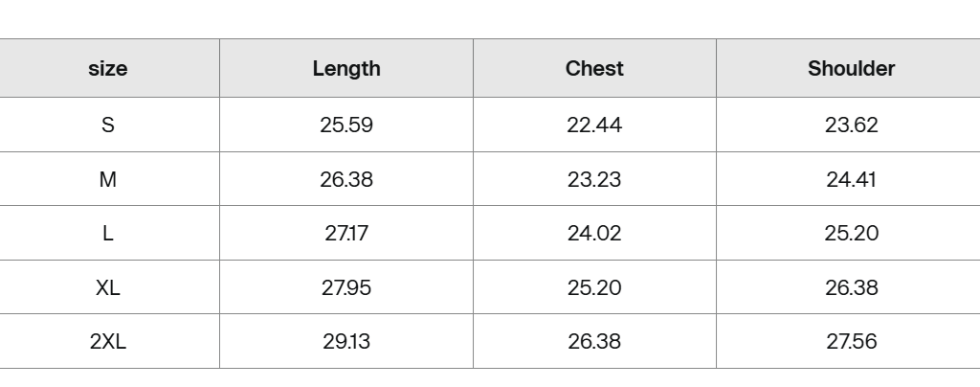Click shoulder value 24.41 for size M
The image size is (980, 387).
pyautogui.click(x=851, y=179)
